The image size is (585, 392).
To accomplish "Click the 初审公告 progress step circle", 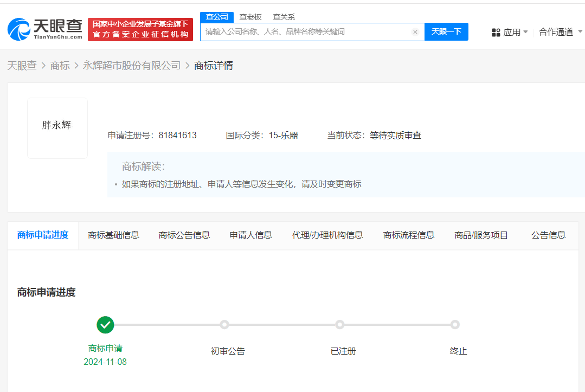I will (224, 325).
